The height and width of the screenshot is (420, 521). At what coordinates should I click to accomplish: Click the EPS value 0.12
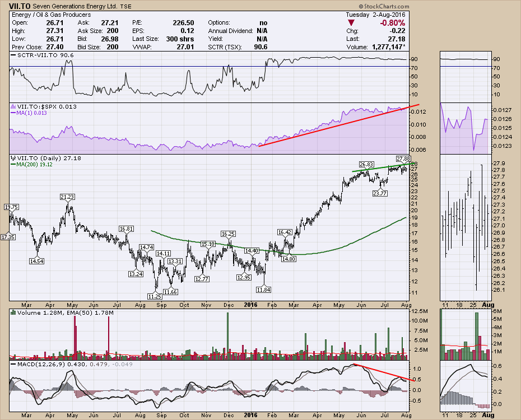click(x=188, y=31)
